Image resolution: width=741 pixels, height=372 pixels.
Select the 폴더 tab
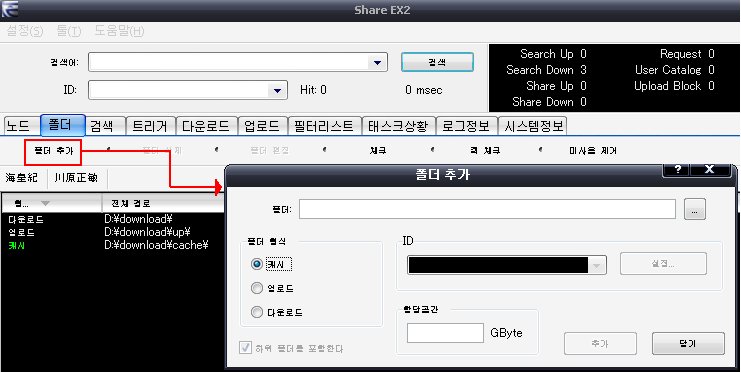click(x=63, y=125)
